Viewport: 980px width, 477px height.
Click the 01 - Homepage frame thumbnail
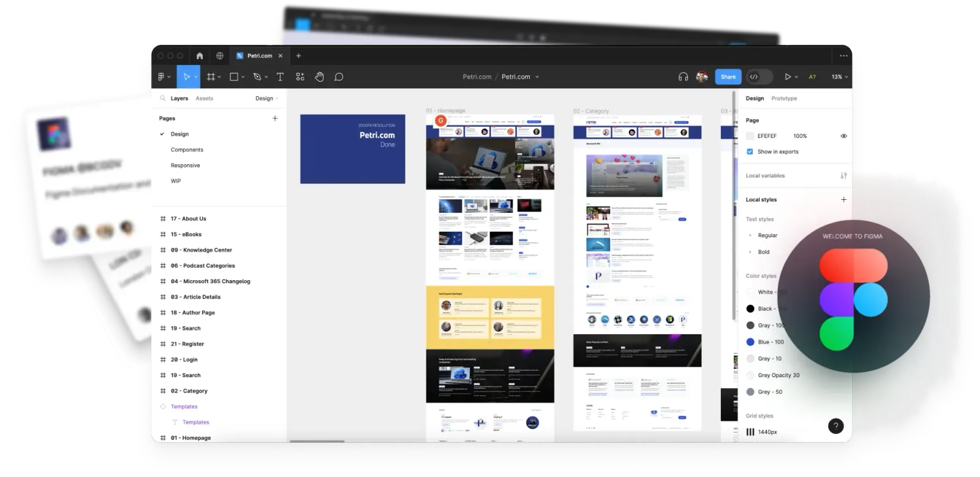(x=490, y=278)
